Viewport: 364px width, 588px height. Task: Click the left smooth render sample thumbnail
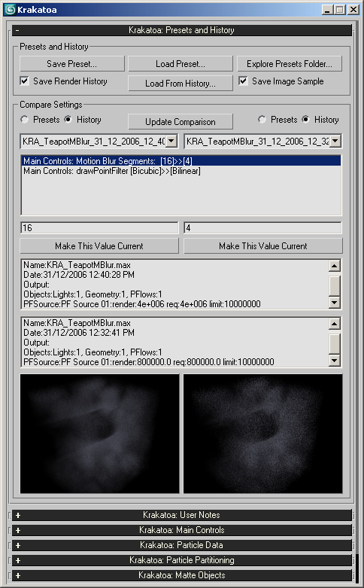pos(99,434)
